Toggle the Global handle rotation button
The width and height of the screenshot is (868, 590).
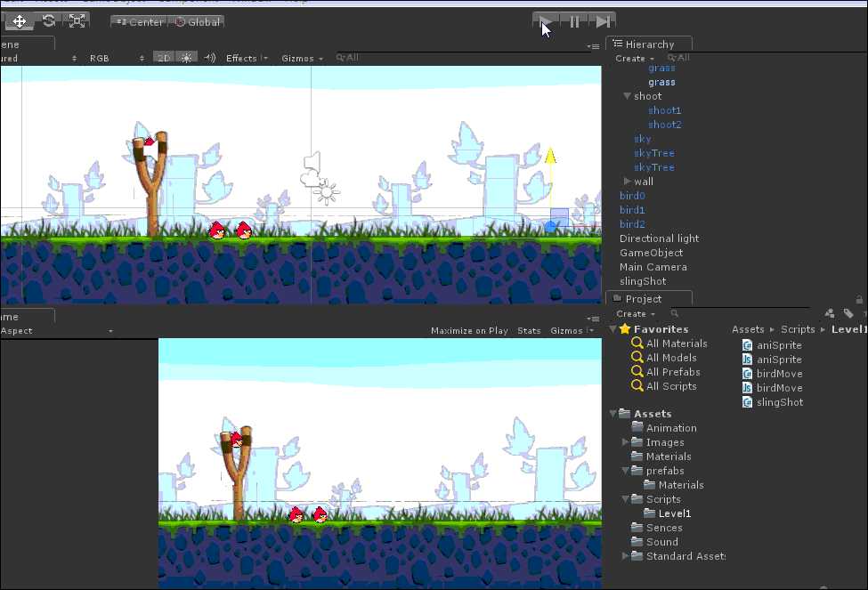click(x=198, y=22)
